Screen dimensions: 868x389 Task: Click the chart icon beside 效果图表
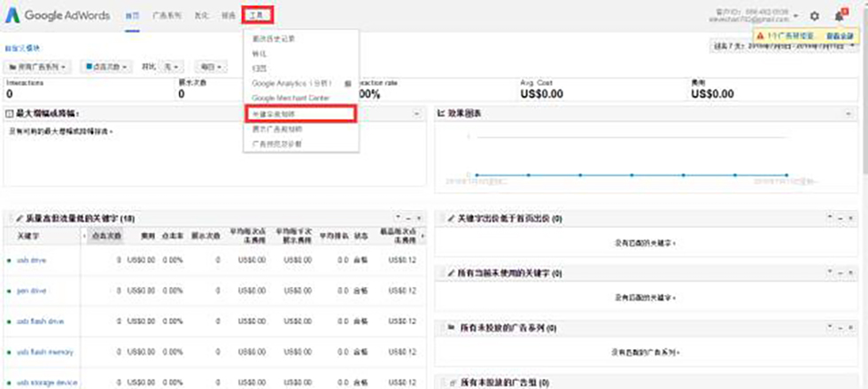[441, 113]
